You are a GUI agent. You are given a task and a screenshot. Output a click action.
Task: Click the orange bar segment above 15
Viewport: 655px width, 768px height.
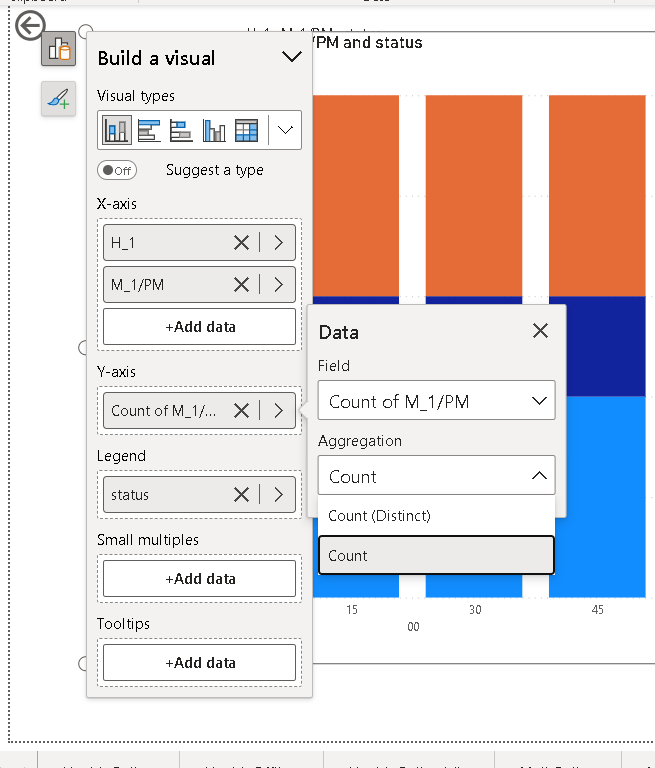[356, 196]
